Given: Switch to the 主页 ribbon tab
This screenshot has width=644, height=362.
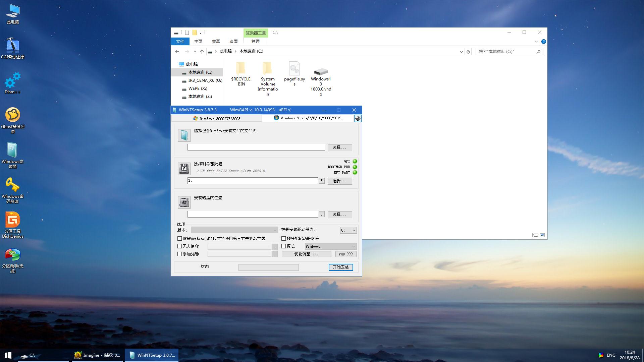Looking at the screenshot, I should click(x=198, y=42).
